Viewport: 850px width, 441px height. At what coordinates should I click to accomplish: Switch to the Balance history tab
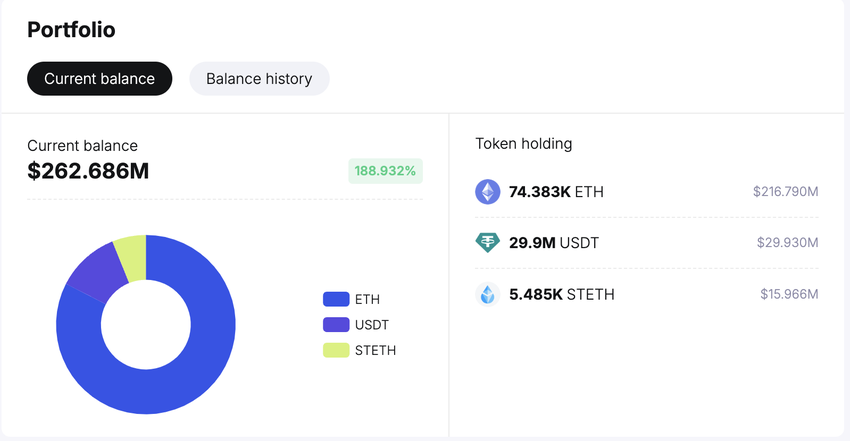point(259,79)
